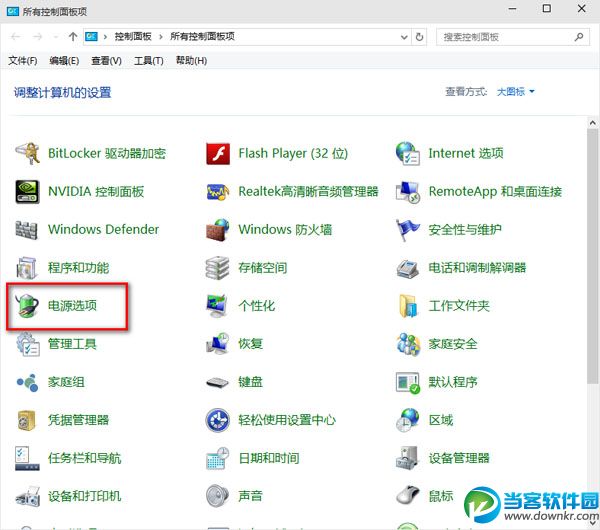Open the 凭据管理器 safe icon

(27, 420)
